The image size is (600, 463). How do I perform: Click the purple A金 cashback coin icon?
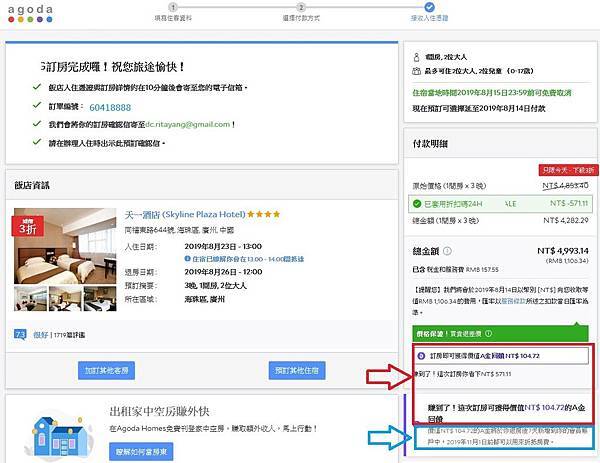point(421,356)
